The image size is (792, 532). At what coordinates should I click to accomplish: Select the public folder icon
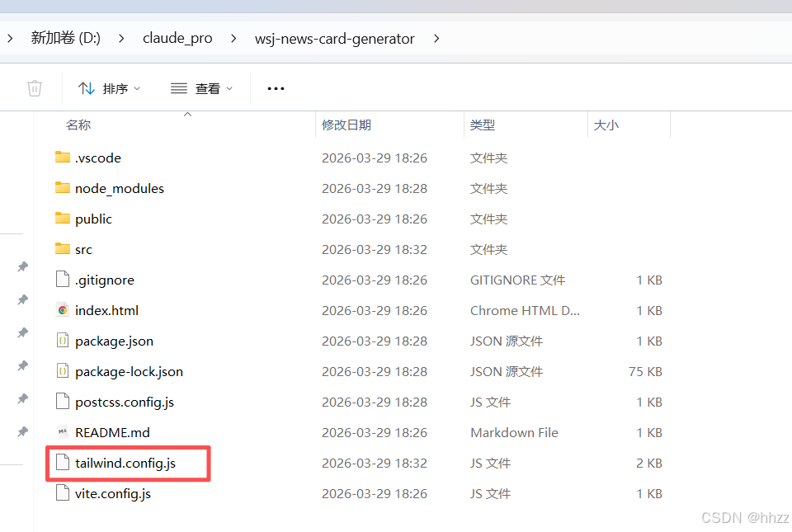[x=63, y=218]
